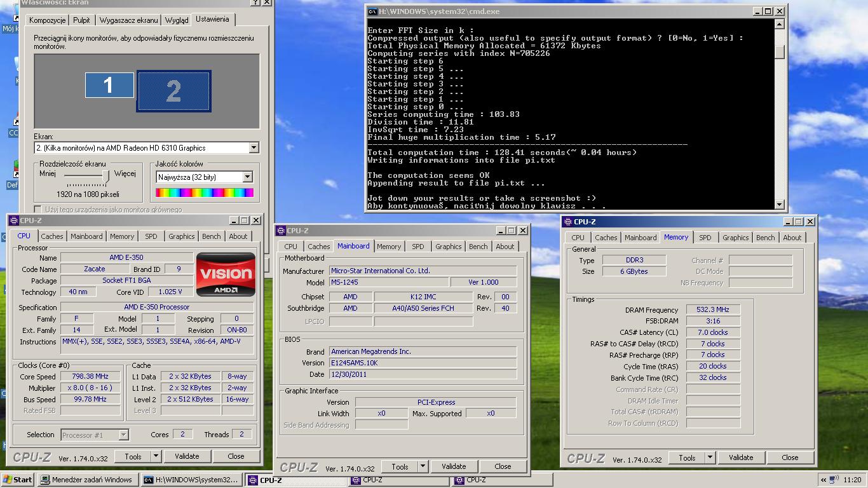Open the Wygląd tab
The image size is (868, 488).
click(x=176, y=20)
